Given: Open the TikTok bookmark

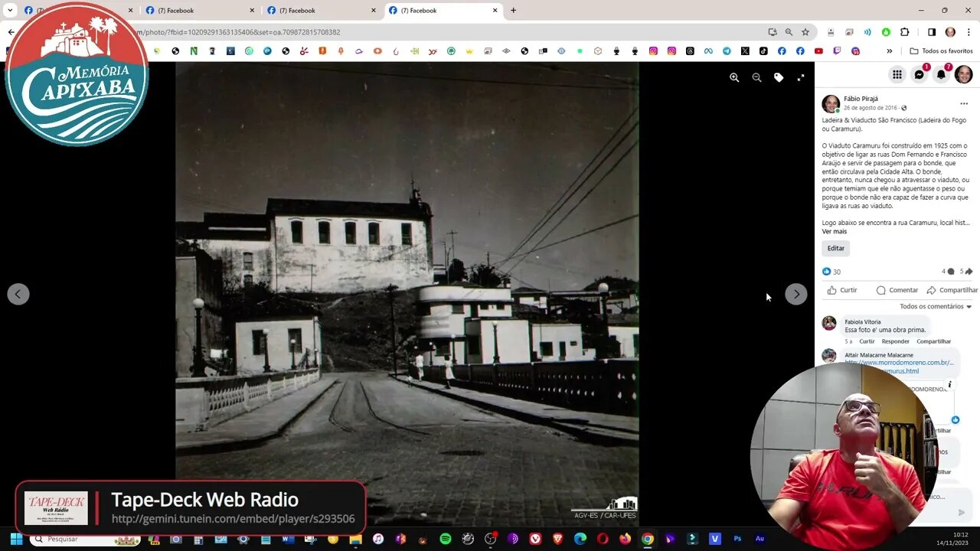Looking at the screenshot, I should tap(763, 51).
